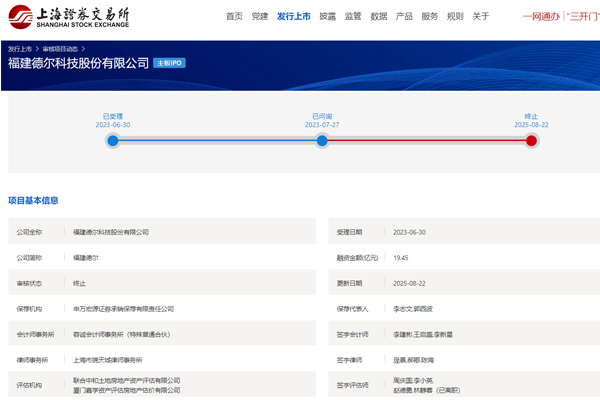Click the "三开门" link
The image size is (600, 400).
pyautogui.click(x=582, y=17)
